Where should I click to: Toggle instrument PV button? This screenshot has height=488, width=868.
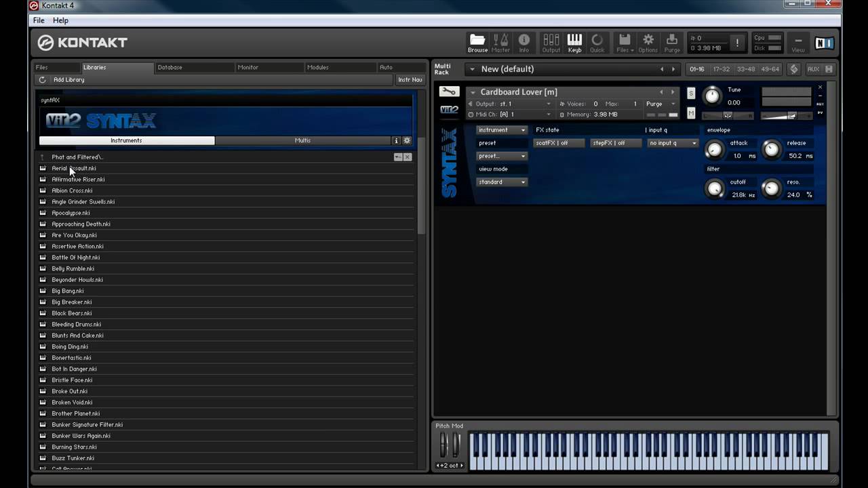[820, 113]
